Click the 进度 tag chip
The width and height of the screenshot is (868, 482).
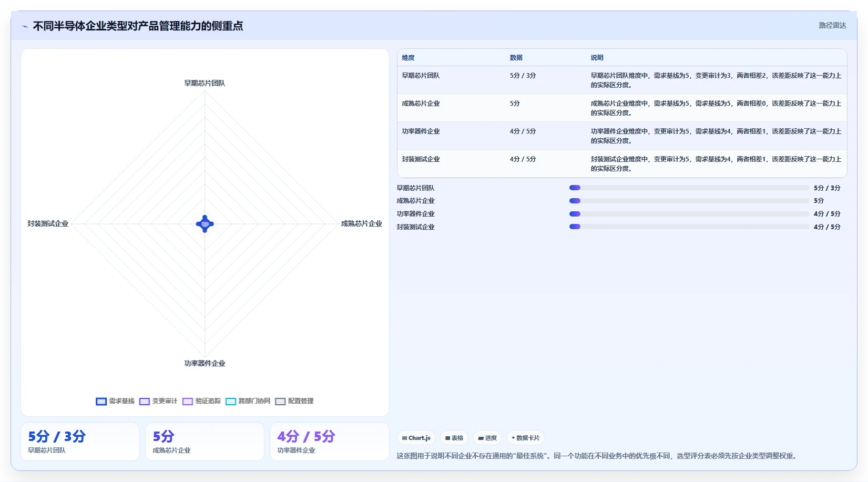487,438
